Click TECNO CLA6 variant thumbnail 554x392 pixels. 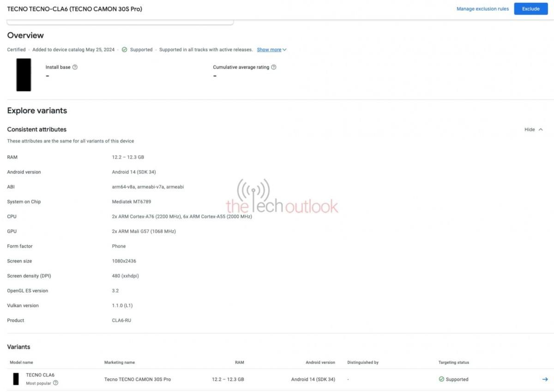tap(16, 379)
